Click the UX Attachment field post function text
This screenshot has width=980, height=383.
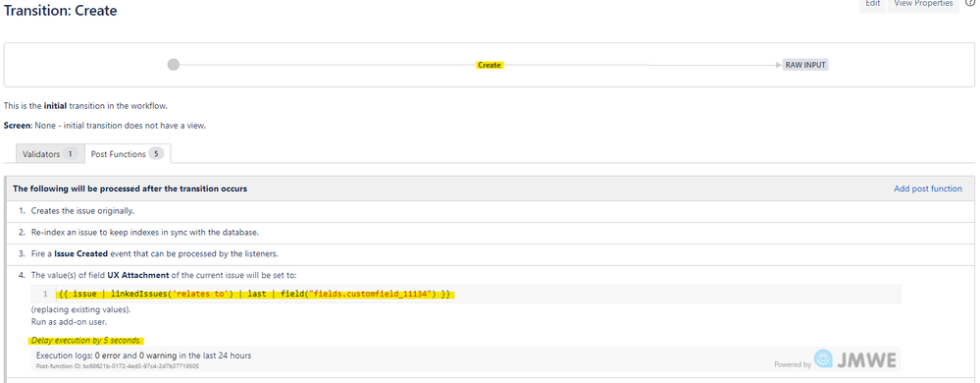point(165,275)
